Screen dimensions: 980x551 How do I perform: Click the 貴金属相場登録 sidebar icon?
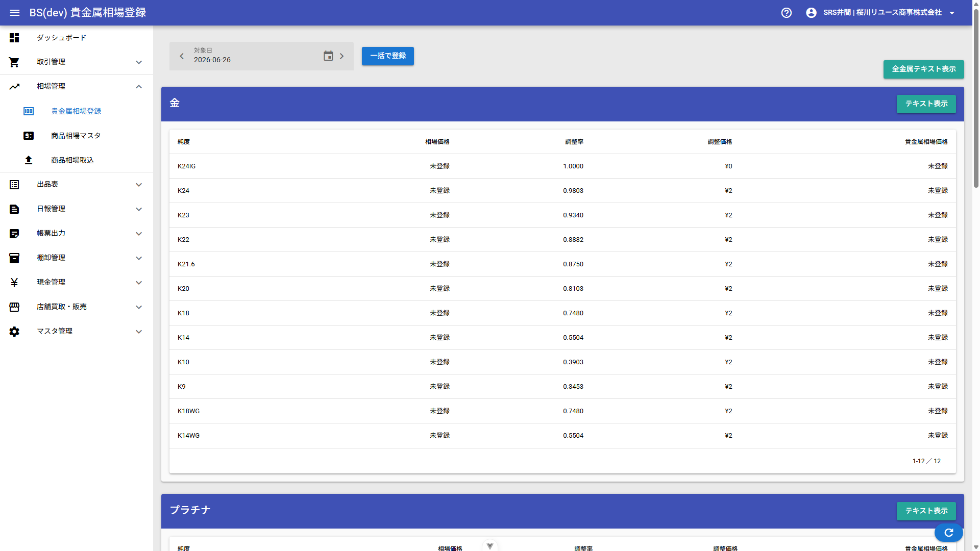tap(29, 111)
